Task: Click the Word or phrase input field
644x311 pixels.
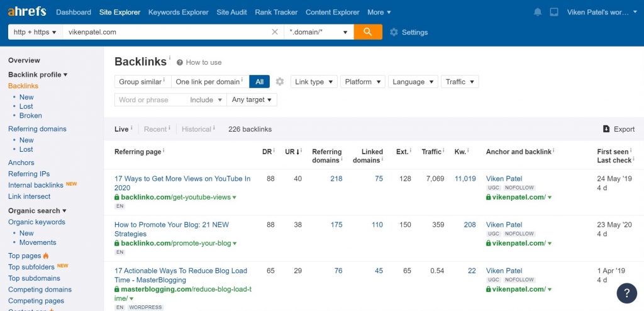Action: pos(151,99)
